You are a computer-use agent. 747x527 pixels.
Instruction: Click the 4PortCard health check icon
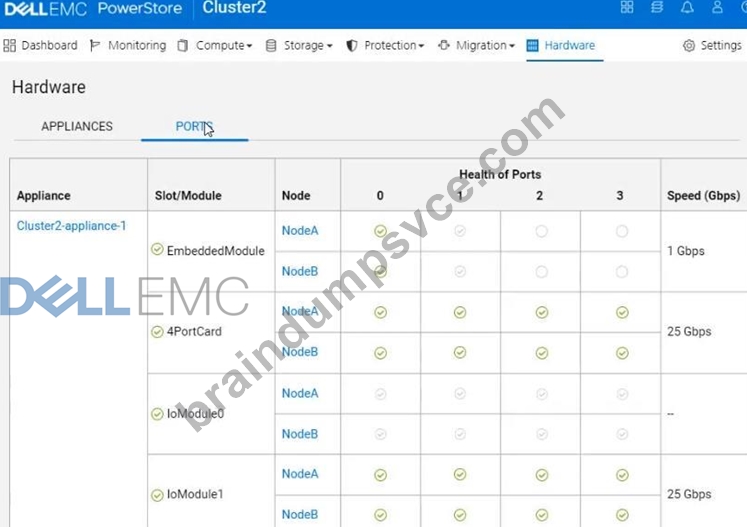pos(157,332)
